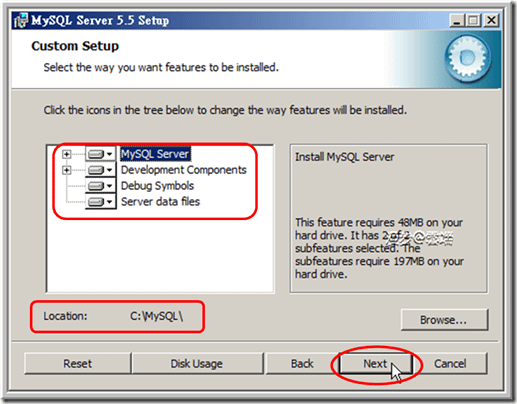The width and height of the screenshot is (517, 404).
Task: Select the Server data files tree item
Action: pos(160,202)
